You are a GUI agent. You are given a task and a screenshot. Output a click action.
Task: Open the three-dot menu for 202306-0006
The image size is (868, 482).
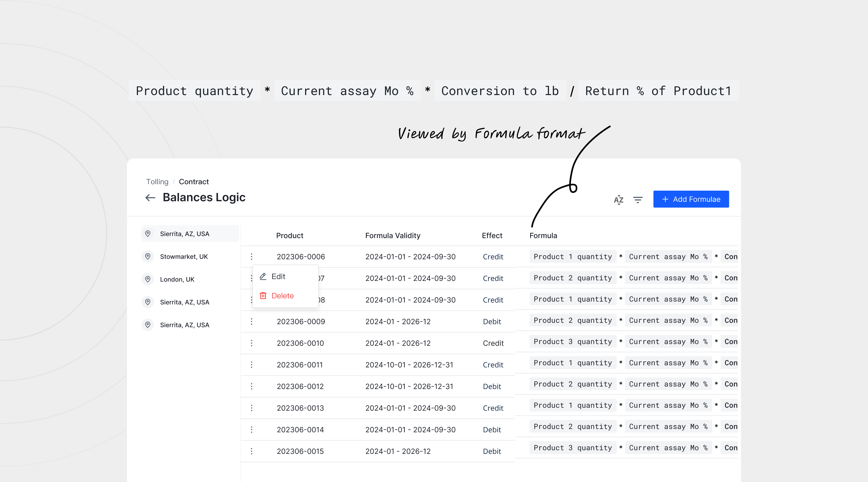click(251, 257)
